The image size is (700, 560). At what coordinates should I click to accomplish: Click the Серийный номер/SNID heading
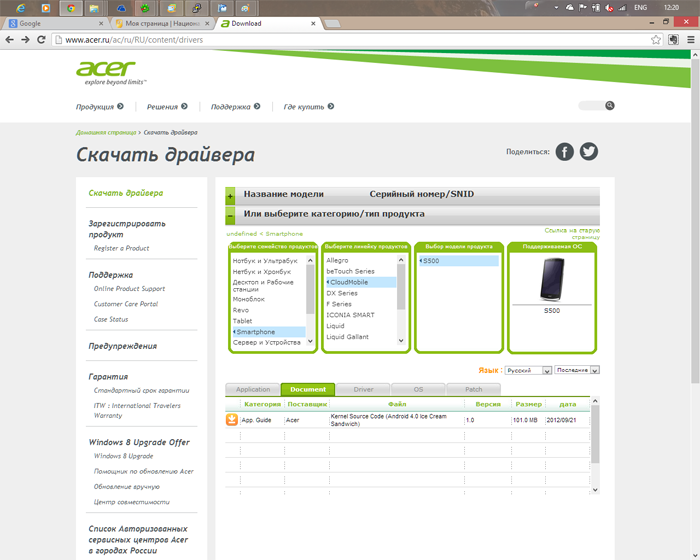[x=421, y=194]
